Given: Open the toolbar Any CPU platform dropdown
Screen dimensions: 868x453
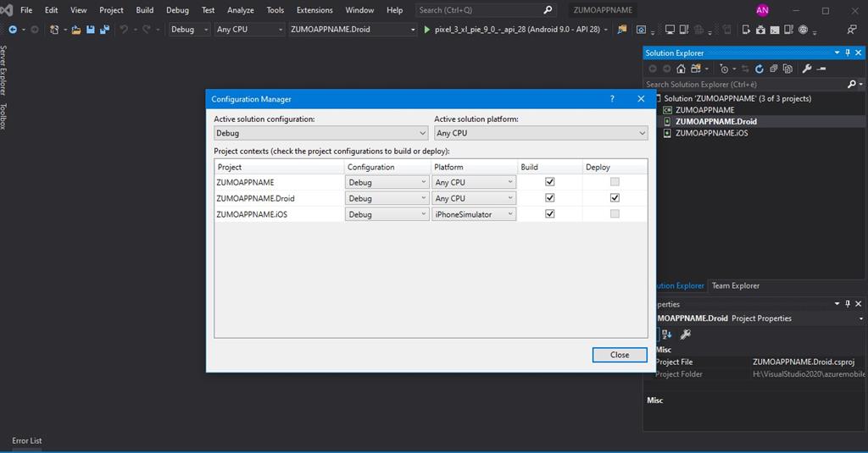Looking at the screenshot, I should (x=249, y=30).
